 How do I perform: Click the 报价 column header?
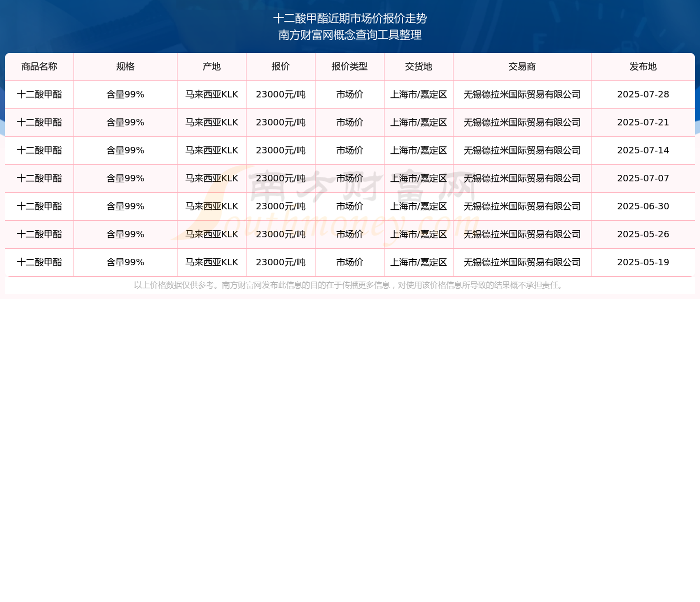(x=280, y=66)
